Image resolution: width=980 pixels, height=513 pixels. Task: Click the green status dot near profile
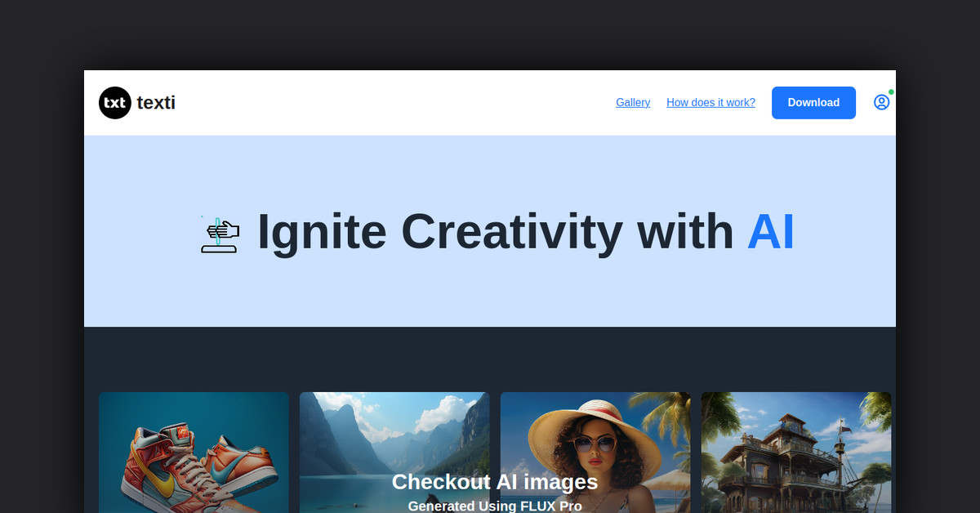pos(891,91)
